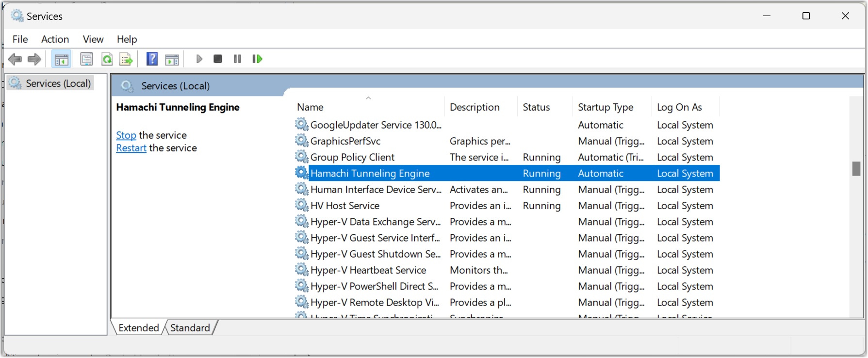
Task: Sort by the Startup Type column header
Action: (612, 107)
